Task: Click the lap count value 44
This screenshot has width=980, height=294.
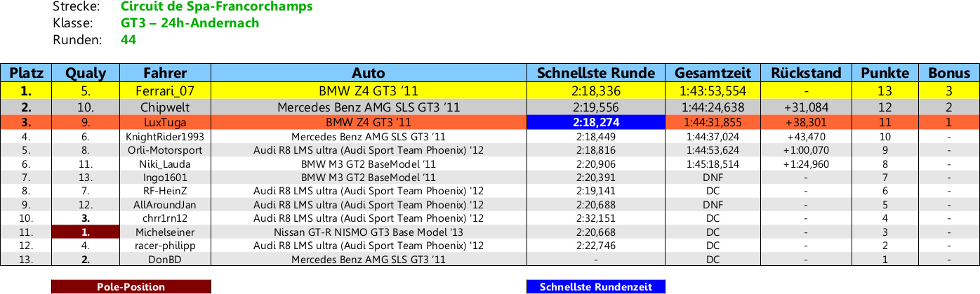Action: (x=128, y=40)
